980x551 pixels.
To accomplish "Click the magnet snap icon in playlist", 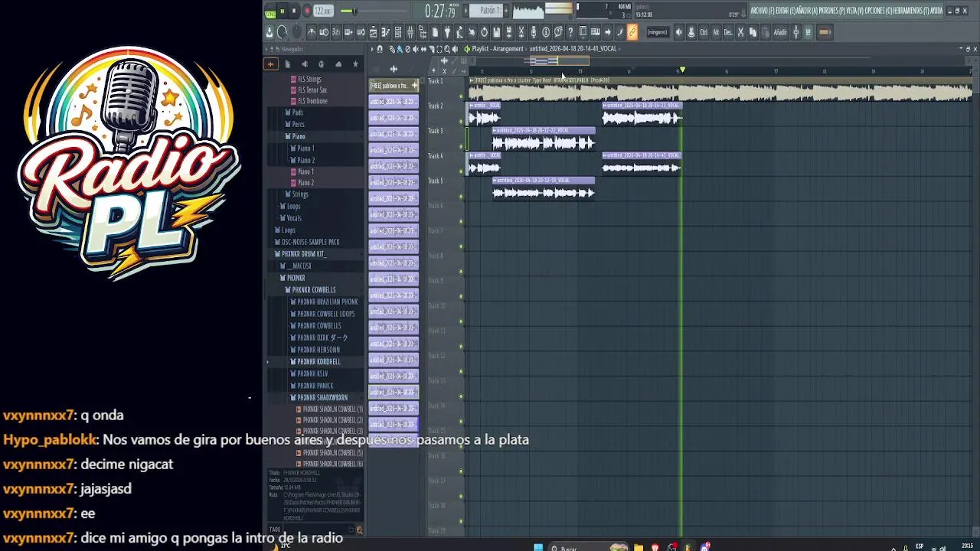I will [380, 49].
